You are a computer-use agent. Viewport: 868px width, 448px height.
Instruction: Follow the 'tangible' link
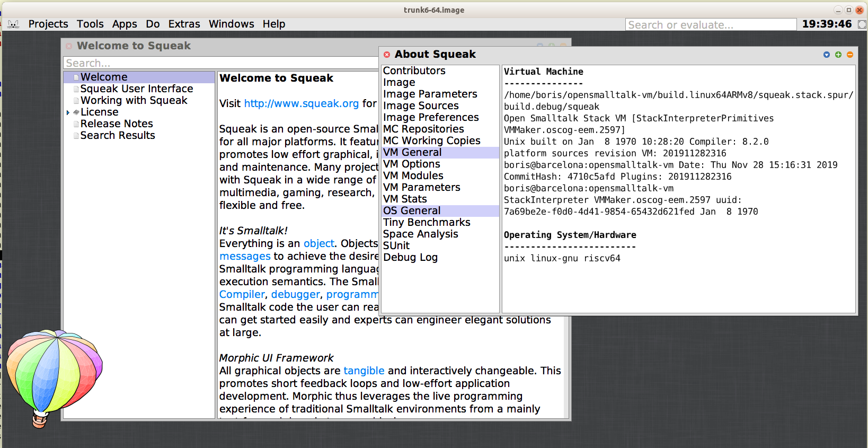coord(364,371)
